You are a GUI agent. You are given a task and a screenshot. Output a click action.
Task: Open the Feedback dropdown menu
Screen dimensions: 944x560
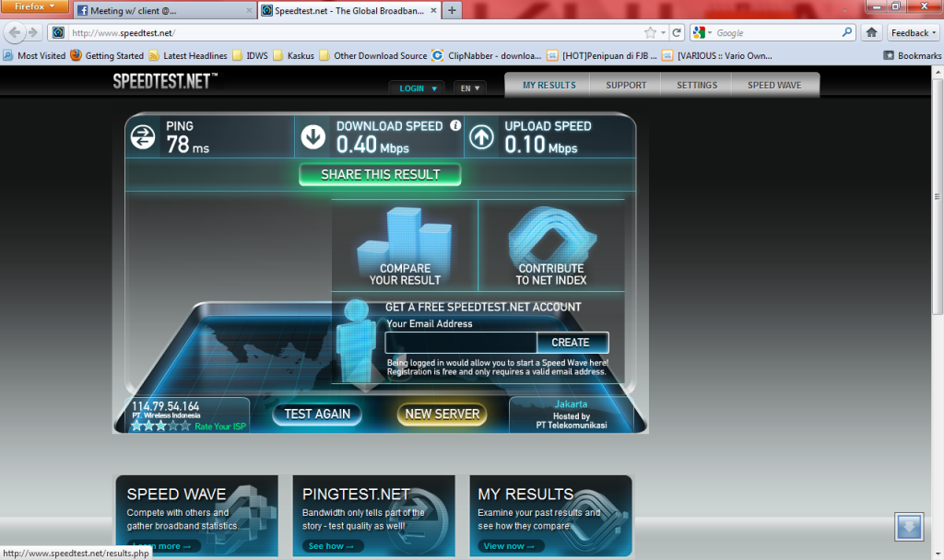tap(914, 32)
